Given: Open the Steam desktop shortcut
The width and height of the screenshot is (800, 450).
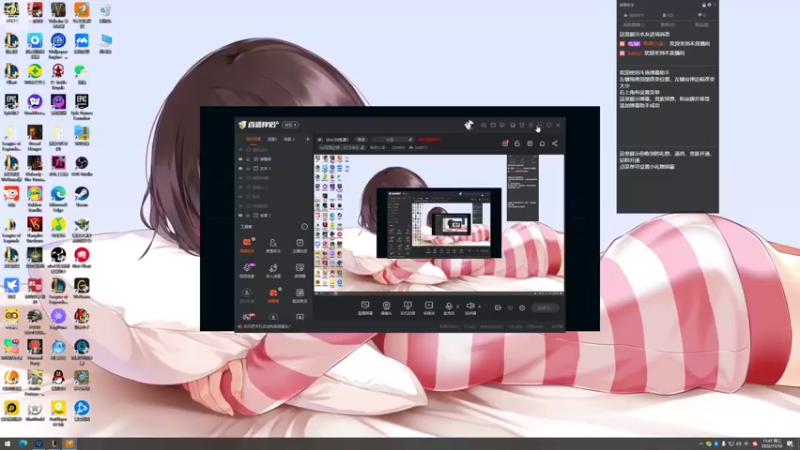Looking at the screenshot, I should [x=82, y=197].
